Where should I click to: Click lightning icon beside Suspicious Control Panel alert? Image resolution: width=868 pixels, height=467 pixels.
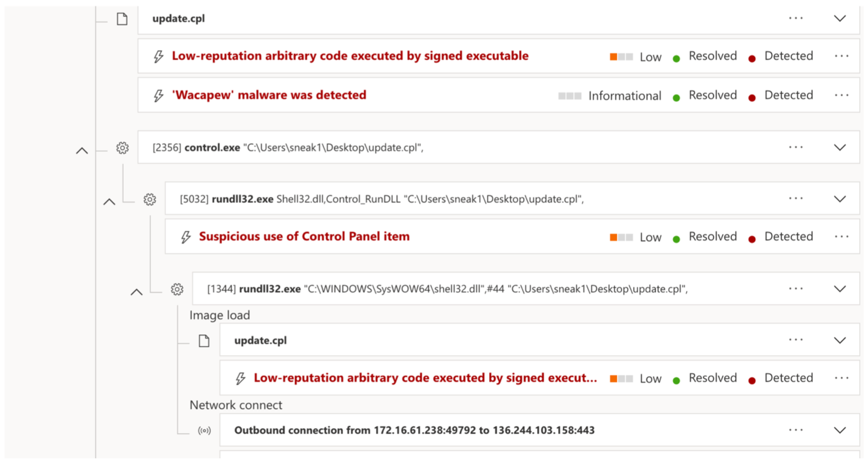[x=186, y=237]
